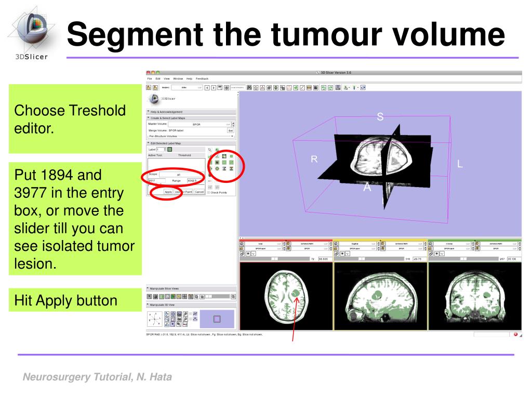Image resolution: width=532 pixels, height=399 pixels.
Task: Open the Window menu
Action: coord(178,79)
